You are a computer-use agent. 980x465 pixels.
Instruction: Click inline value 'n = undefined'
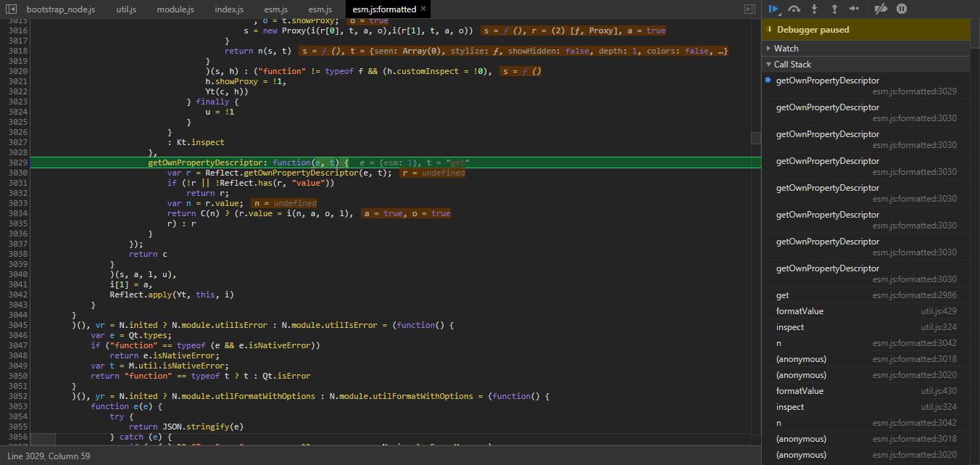284,203
